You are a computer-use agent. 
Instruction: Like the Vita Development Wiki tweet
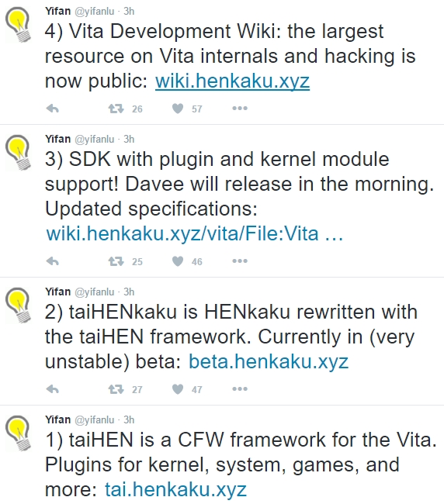178,109
